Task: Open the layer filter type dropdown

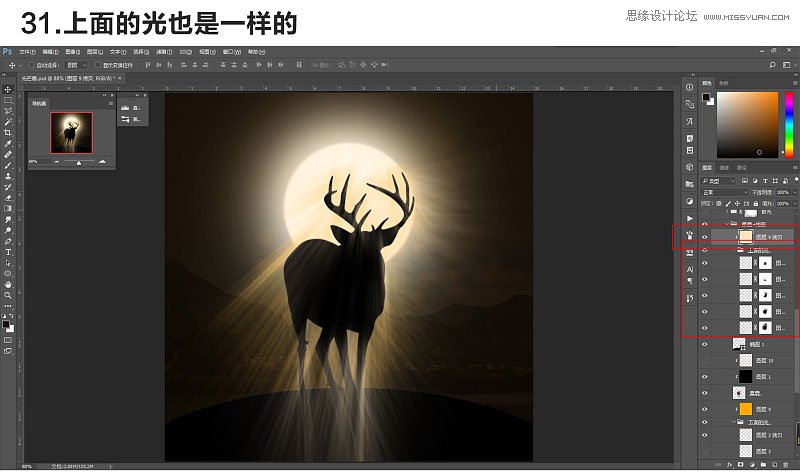Action: click(x=718, y=181)
